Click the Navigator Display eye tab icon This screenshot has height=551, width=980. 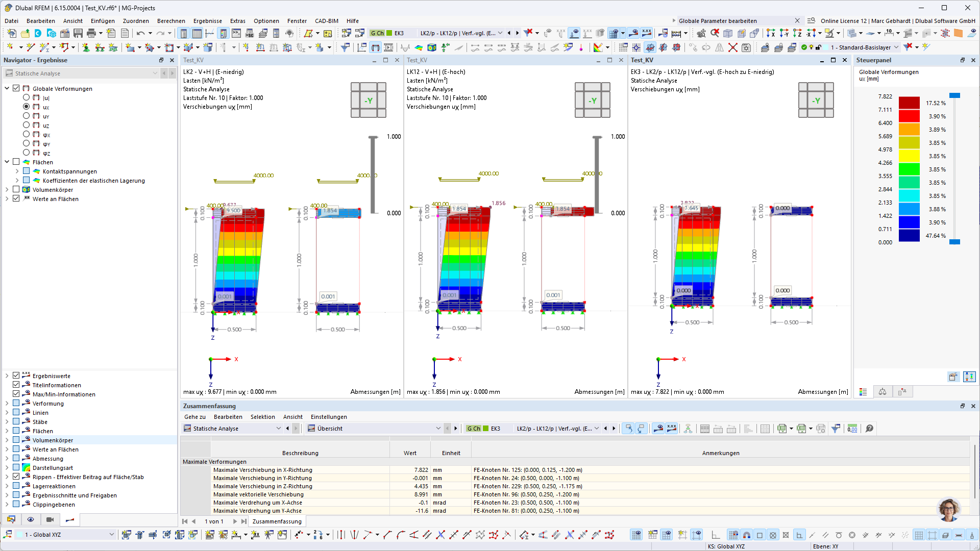click(31, 519)
